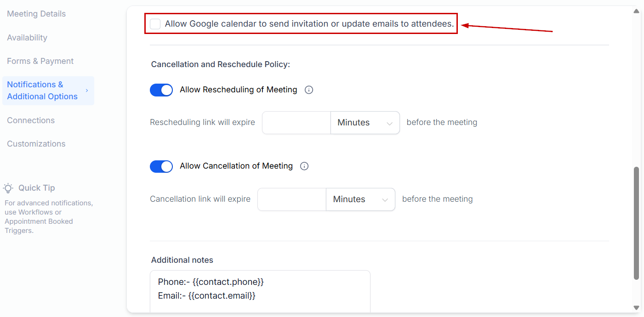The image size is (644, 317).
Task: Click info icon beside Allow Cancellation of Meeting
Action: point(304,166)
